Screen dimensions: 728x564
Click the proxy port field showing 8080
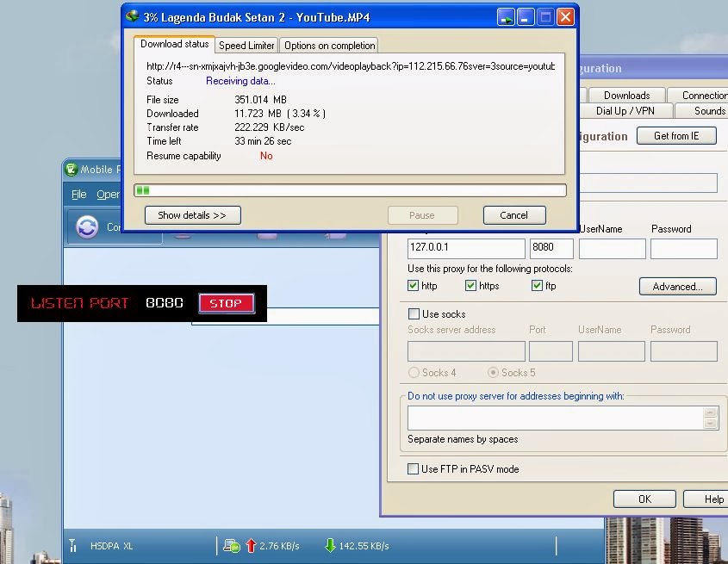tap(551, 248)
